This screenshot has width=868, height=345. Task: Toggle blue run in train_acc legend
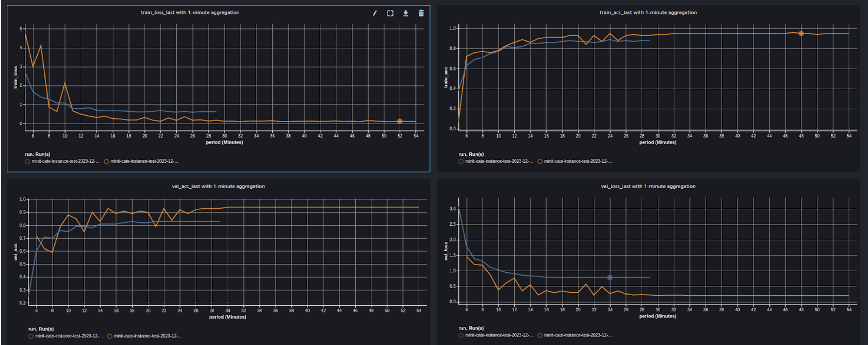461,161
